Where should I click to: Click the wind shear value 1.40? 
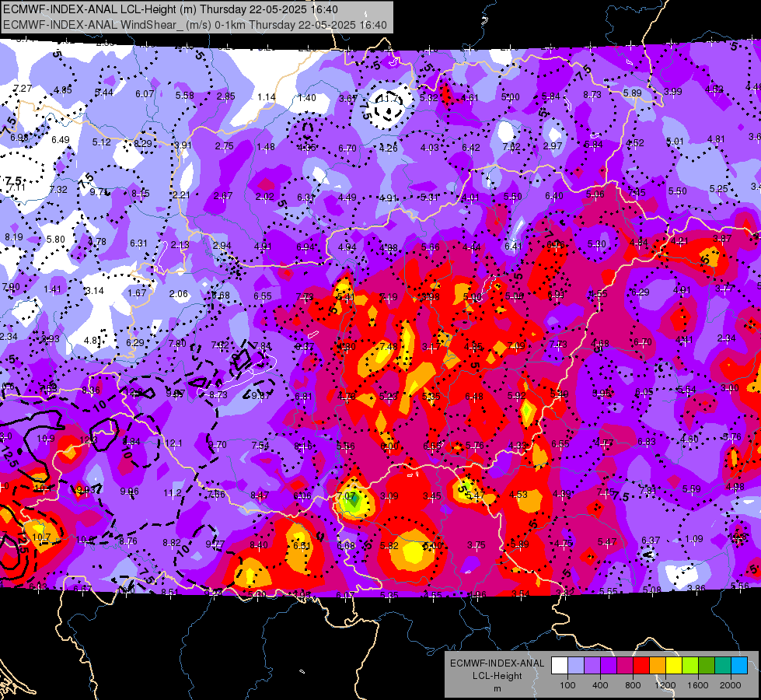(307, 98)
